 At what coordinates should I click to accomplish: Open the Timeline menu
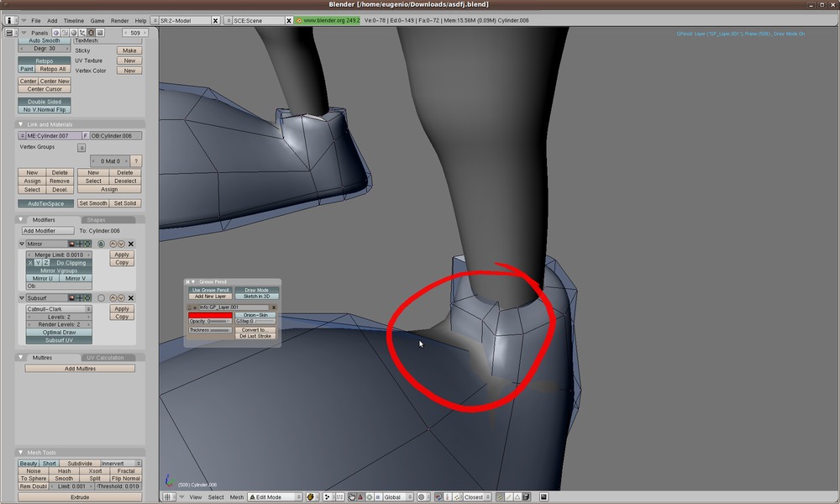[x=73, y=20]
